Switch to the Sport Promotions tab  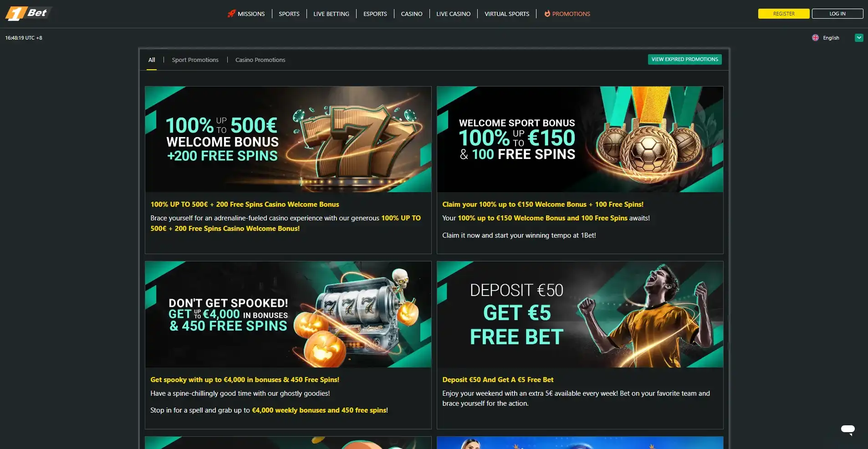[x=195, y=60]
